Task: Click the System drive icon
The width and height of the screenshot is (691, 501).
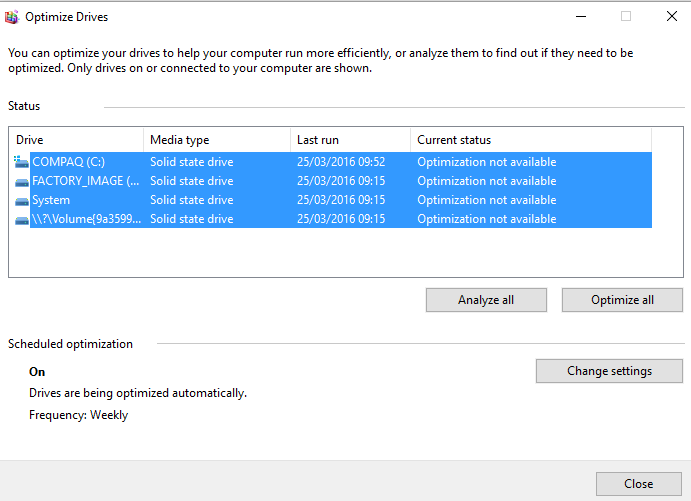Action: 22,200
